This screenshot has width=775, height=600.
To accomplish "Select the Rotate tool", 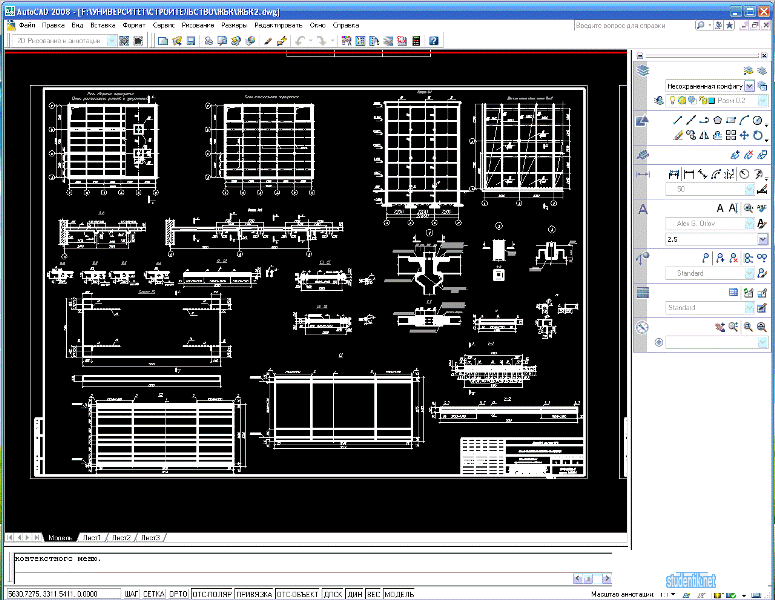I will pyautogui.click(x=758, y=135).
